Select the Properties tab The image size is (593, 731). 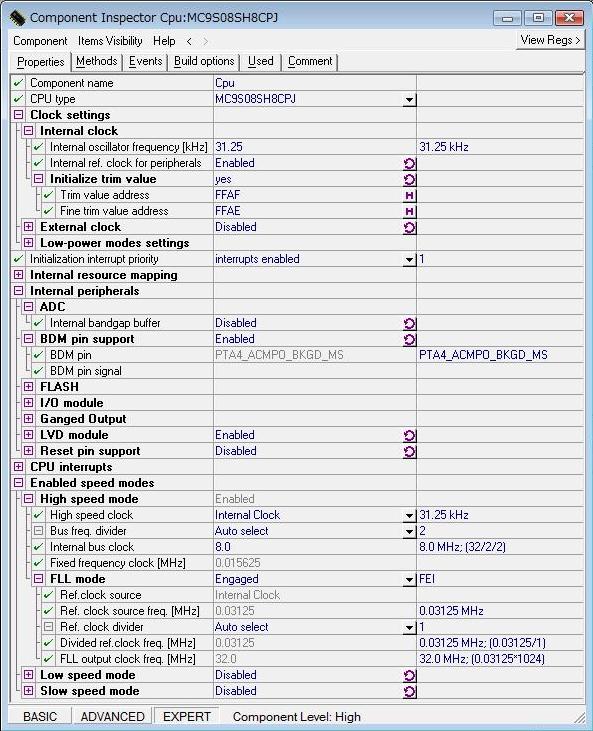(41, 62)
